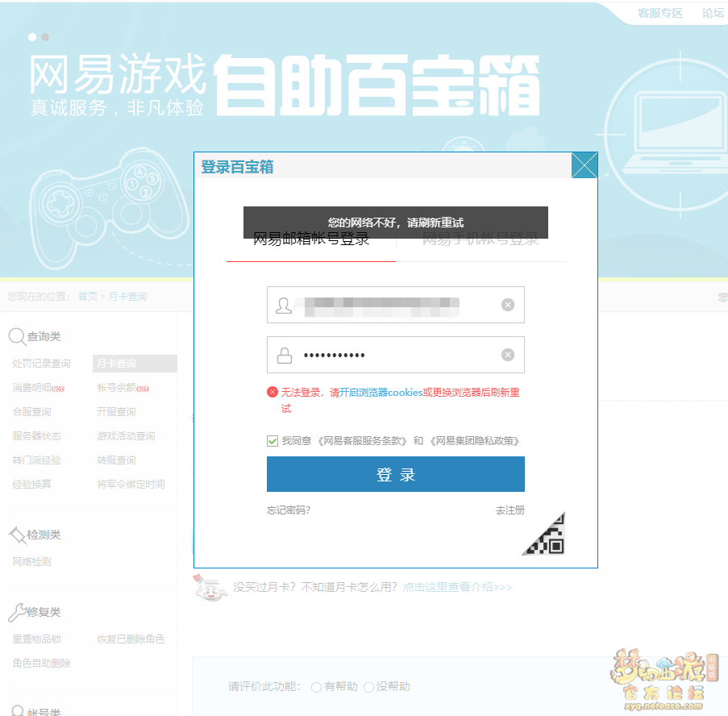Click the red error icon beside login warning
The height and width of the screenshot is (716, 728).
coord(272,392)
